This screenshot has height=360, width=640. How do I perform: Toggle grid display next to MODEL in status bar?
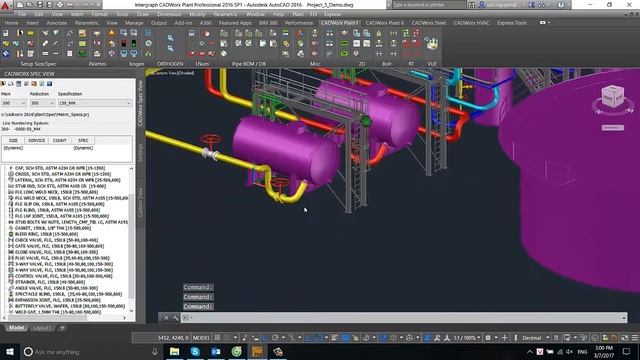click(218, 338)
